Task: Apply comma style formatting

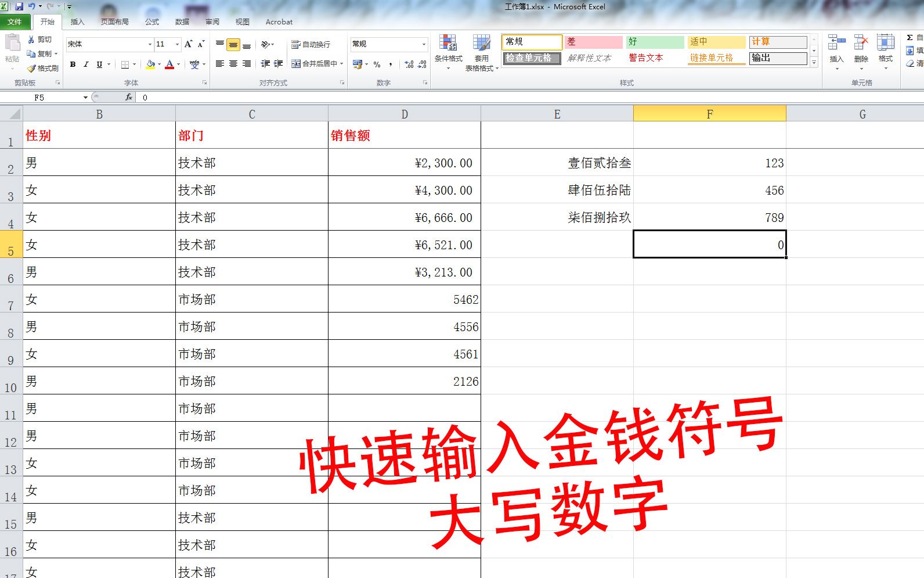Action: (x=391, y=64)
